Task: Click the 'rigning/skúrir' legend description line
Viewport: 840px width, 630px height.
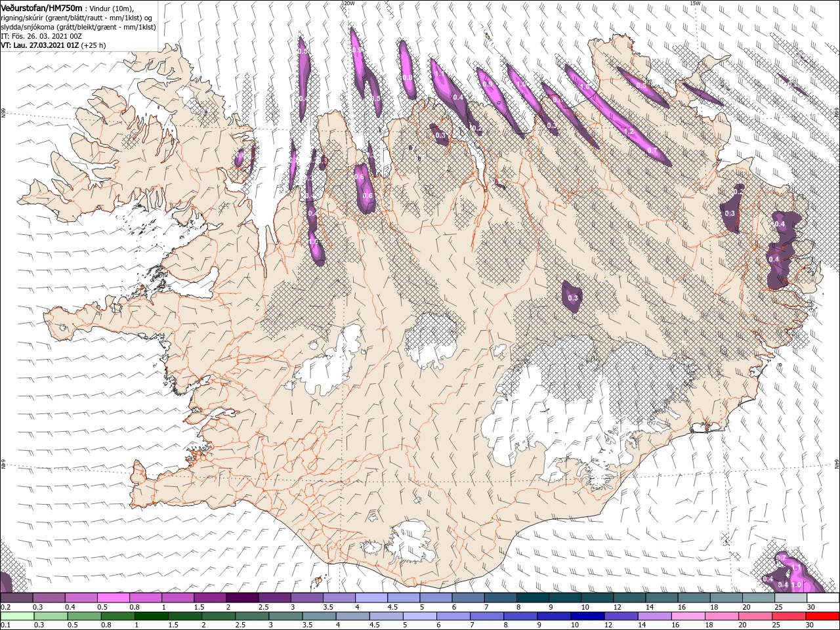Action: click(x=77, y=18)
